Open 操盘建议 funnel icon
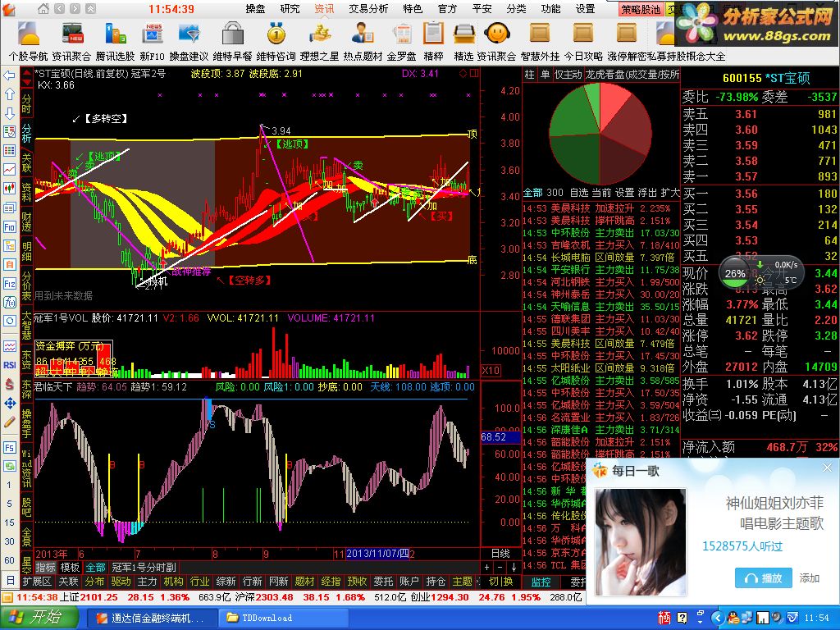Viewport: 840px width, 630px height. tap(189, 41)
